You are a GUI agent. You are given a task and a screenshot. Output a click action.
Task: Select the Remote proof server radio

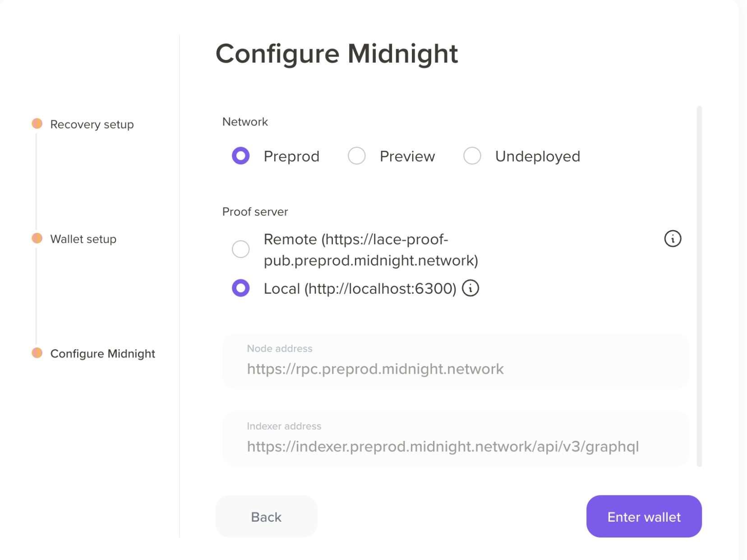[x=241, y=249]
